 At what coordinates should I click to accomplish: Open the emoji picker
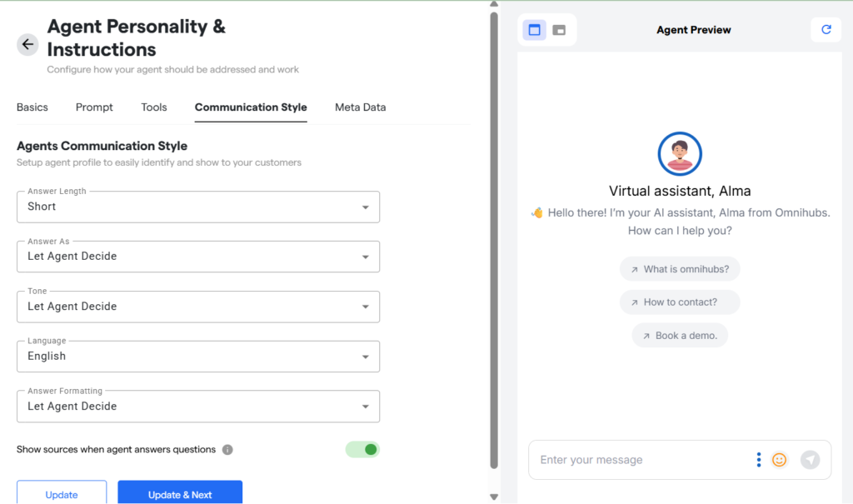779,460
